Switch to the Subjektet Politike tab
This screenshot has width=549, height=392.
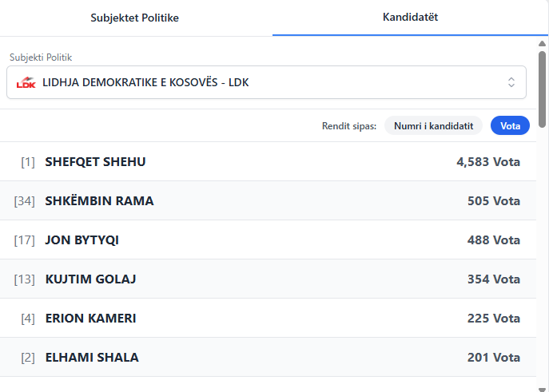pos(134,18)
